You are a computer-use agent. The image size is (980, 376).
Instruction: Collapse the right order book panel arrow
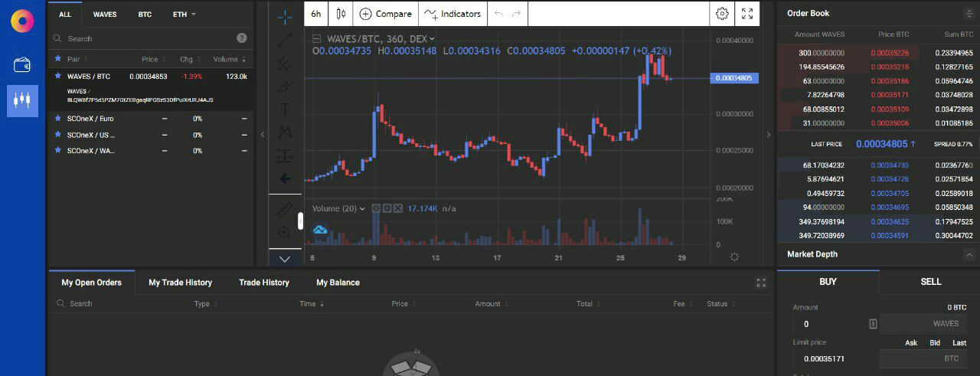tap(769, 134)
